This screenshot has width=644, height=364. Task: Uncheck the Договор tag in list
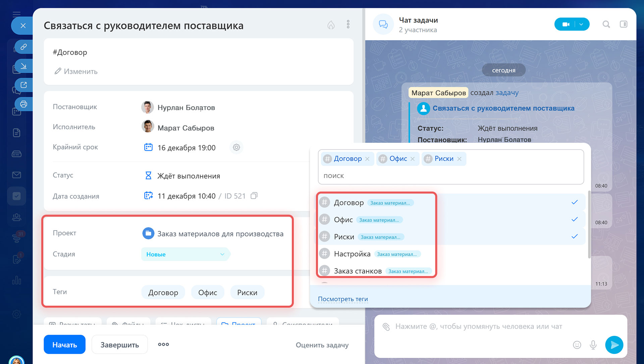(x=574, y=202)
